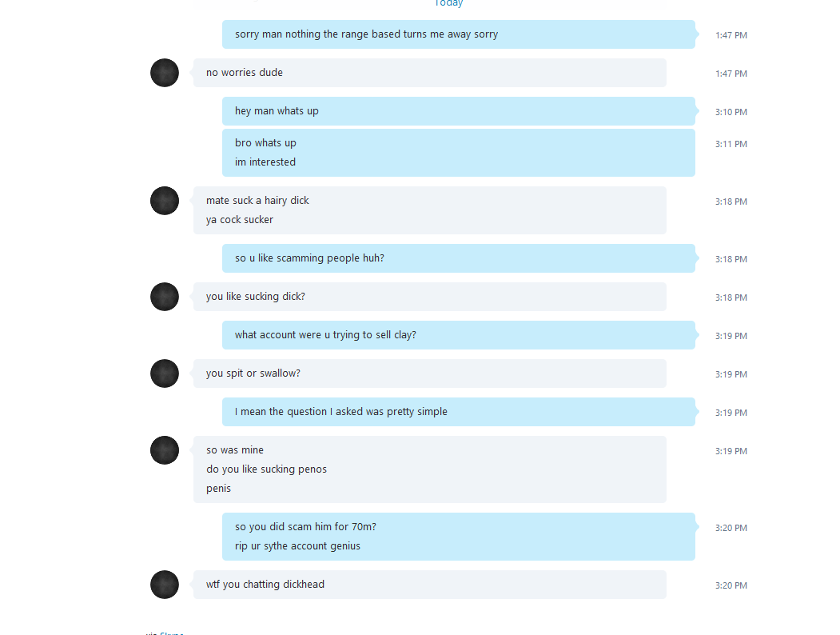
Task: Open the Today date separator link
Action: point(448,3)
